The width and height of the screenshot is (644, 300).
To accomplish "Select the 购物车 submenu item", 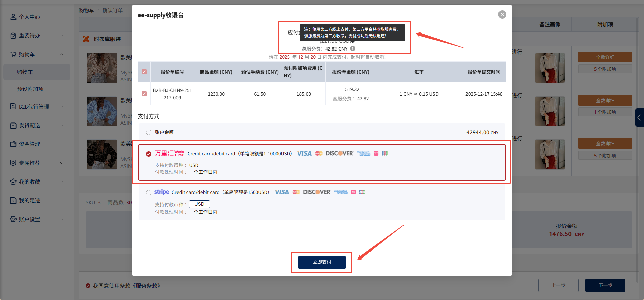I will point(37,72).
